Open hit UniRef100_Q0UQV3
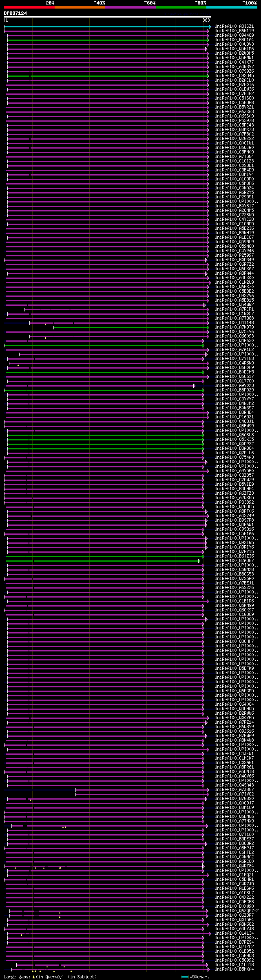 [234, 44]
